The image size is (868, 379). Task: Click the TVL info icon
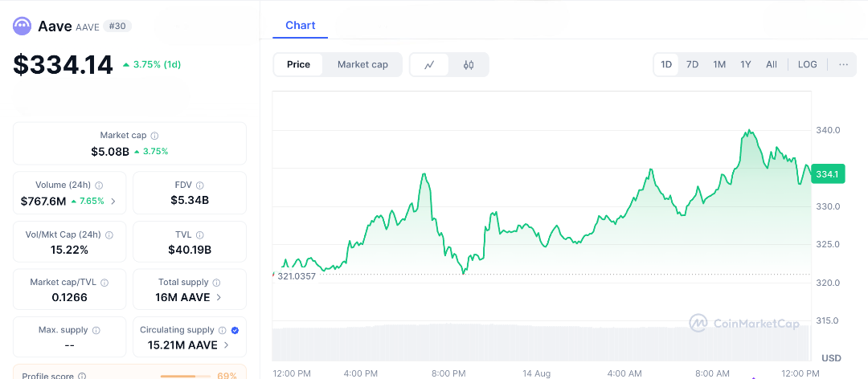click(200, 235)
